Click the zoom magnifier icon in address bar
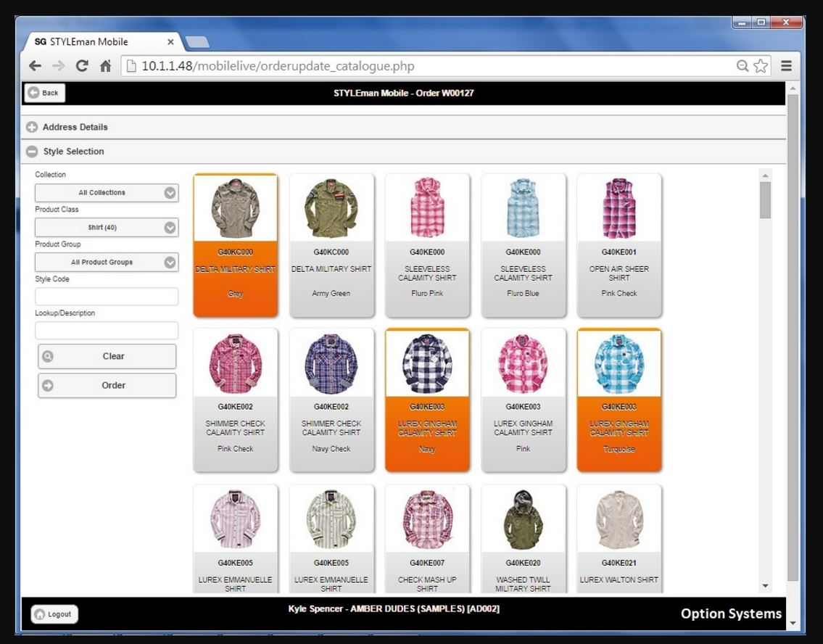The height and width of the screenshot is (644, 823). click(x=743, y=65)
